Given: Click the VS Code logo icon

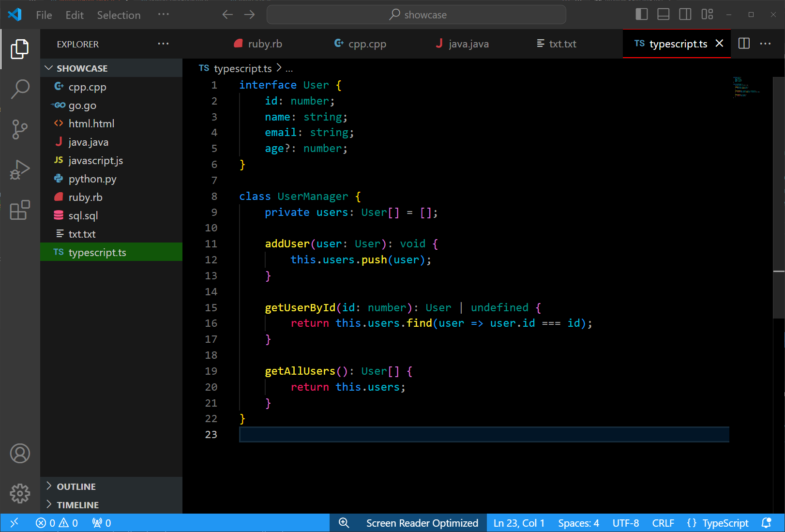Looking at the screenshot, I should [x=15, y=15].
